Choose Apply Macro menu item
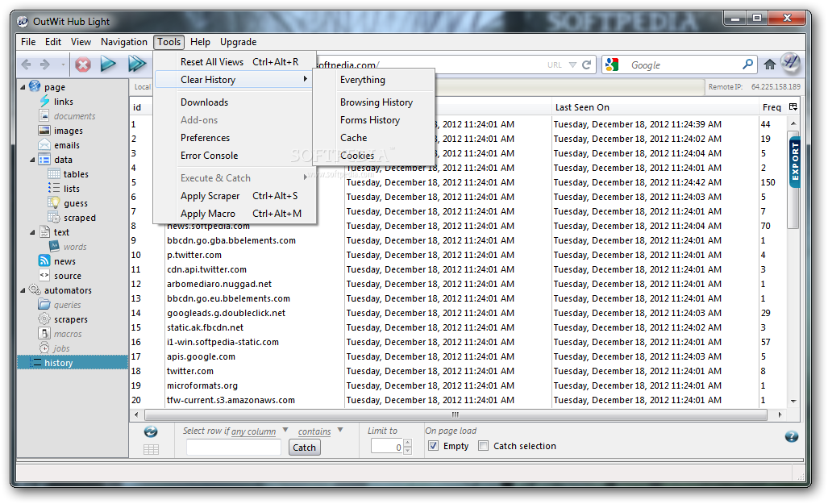The height and width of the screenshot is (504, 828). point(235,214)
